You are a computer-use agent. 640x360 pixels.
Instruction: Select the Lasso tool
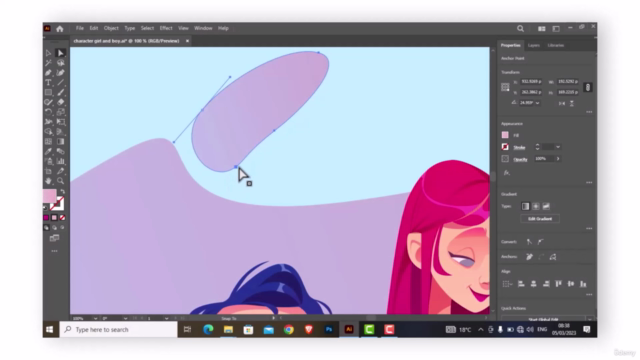point(60,63)
